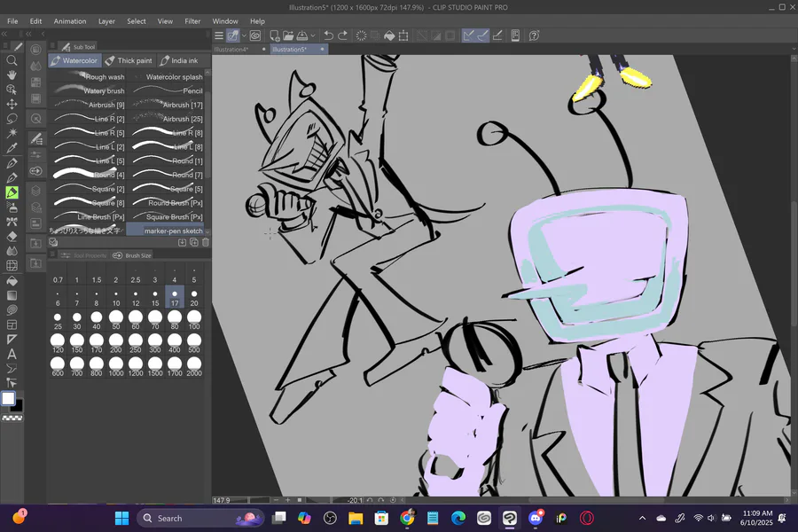
Task: Toggle Snap to Special Ruler
Action: [x=482, y=35]
